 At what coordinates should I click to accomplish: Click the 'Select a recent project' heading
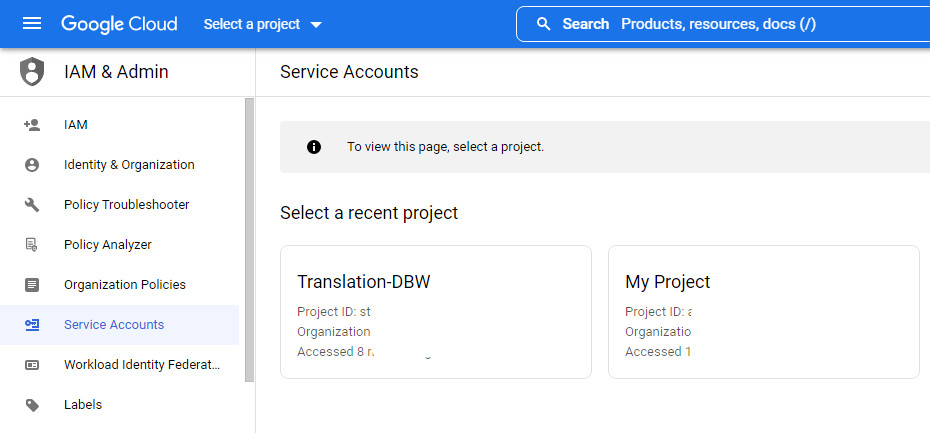coord(369,212)
